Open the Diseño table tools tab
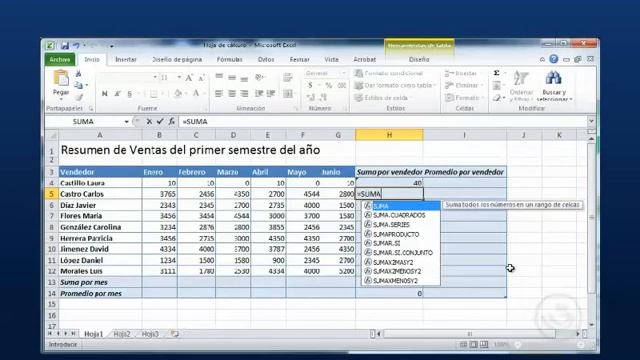The width and height of the screenshot is (640, 360). pyautogui.click(x=419, y=60)
